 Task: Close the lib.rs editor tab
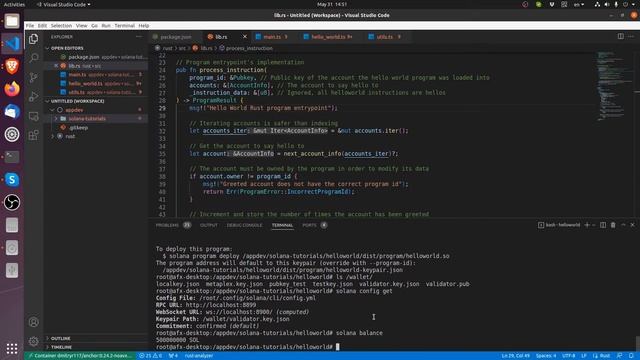coord(244,37)
